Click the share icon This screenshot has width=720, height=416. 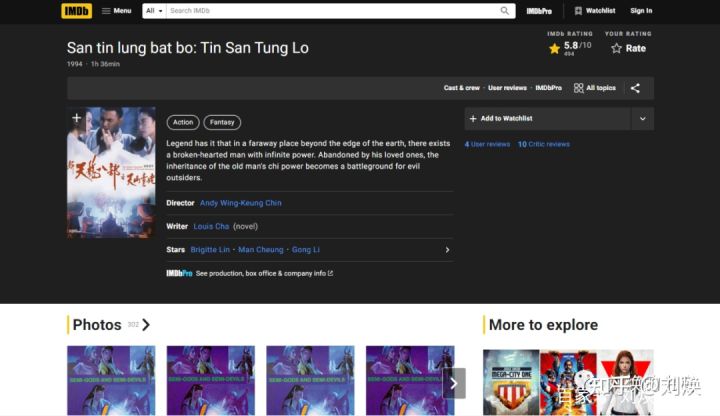click(x=636, y=88)
